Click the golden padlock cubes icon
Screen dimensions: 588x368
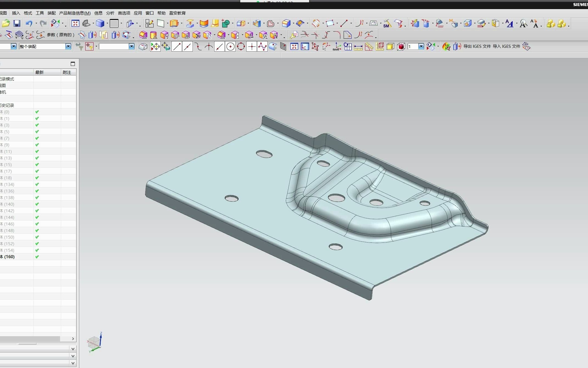tap(551, 24)
